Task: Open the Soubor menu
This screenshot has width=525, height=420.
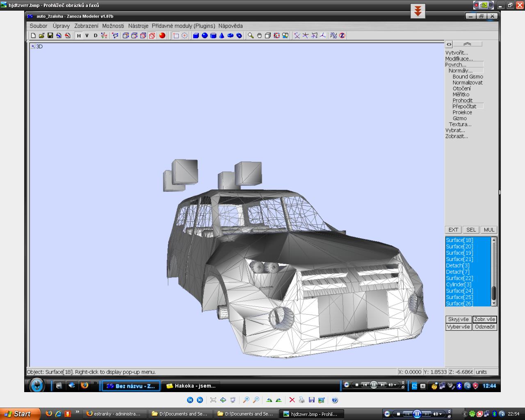Action: pos(39,26)
